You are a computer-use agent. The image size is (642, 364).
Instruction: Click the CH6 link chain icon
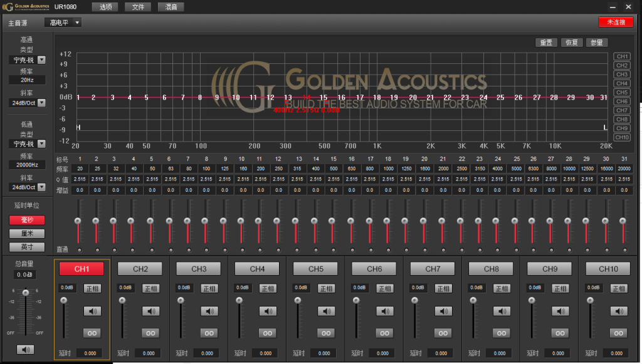pyautogui.click(x=385, y=333)
